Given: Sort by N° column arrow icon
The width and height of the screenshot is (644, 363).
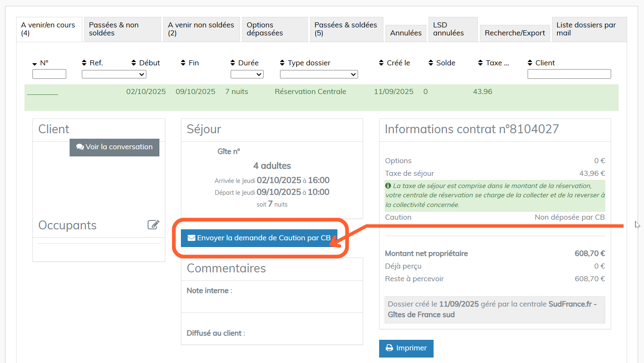Looking at the screenshot, I should [x=35, y=64].
